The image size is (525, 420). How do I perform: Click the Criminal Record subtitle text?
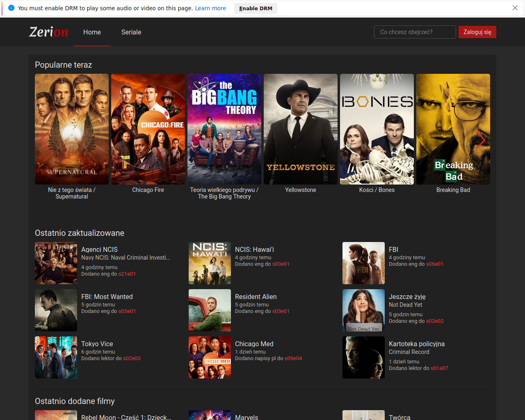point(409,352)
